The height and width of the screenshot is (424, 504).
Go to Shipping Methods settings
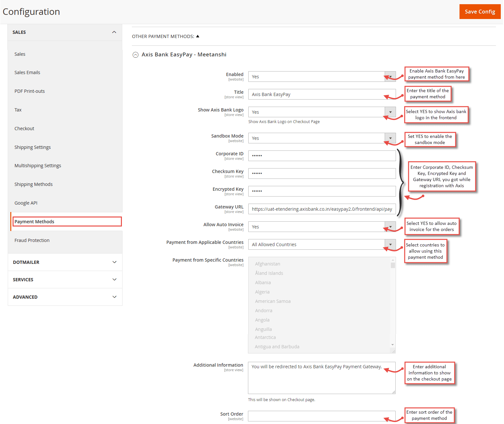pos(33,184)
